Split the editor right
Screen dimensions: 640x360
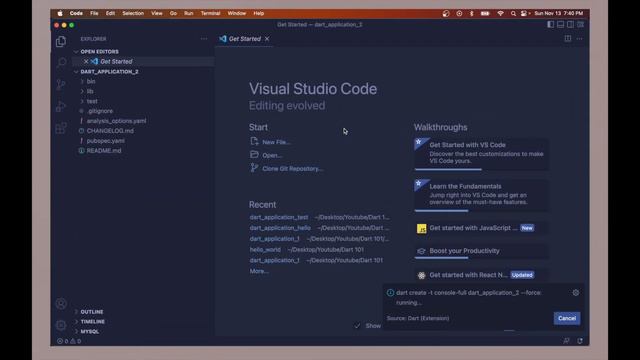pyautogui.click(x=568, y=38)
